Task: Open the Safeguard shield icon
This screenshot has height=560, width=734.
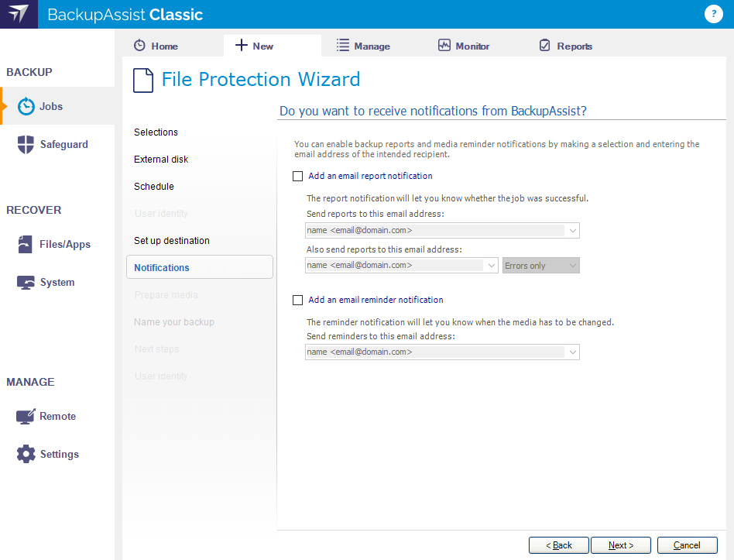Action: [x=26, y=144]
